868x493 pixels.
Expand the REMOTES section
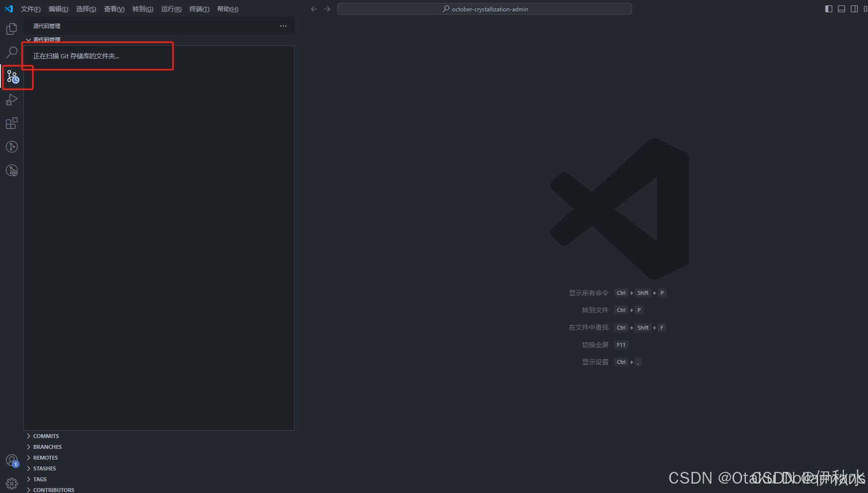click(x=159, y=458)
